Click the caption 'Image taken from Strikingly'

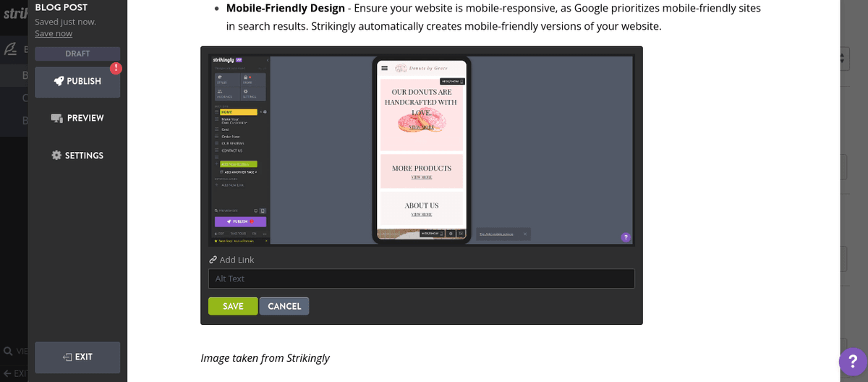click(265, 358)
